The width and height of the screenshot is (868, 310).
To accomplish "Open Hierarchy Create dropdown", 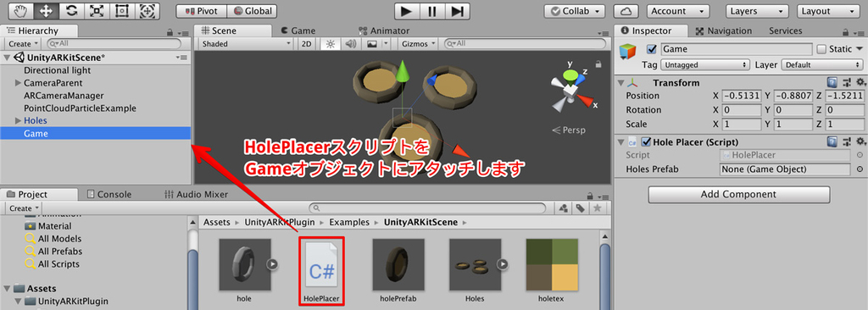I will pyautogui.click(x=23, y=43).
